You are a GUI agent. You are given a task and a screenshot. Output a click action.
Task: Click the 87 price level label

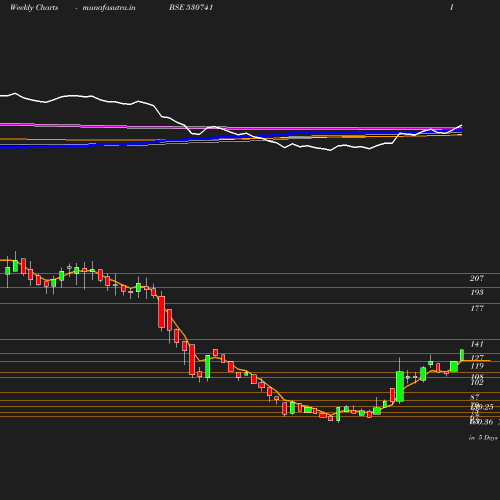(x=475, y=397)
